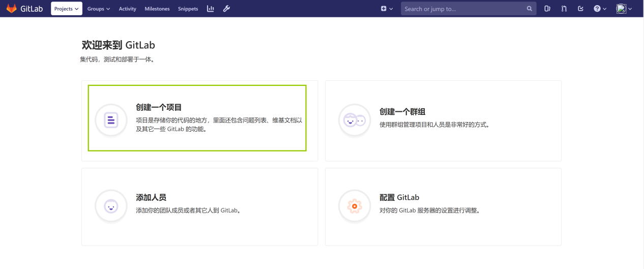
Task: Click the create project document icon
Action: (111, 120)
